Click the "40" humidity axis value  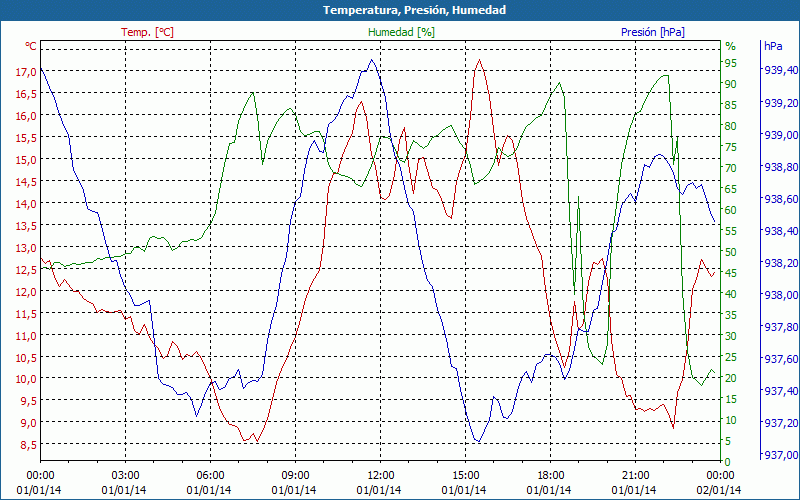click(x=731, y=294)
